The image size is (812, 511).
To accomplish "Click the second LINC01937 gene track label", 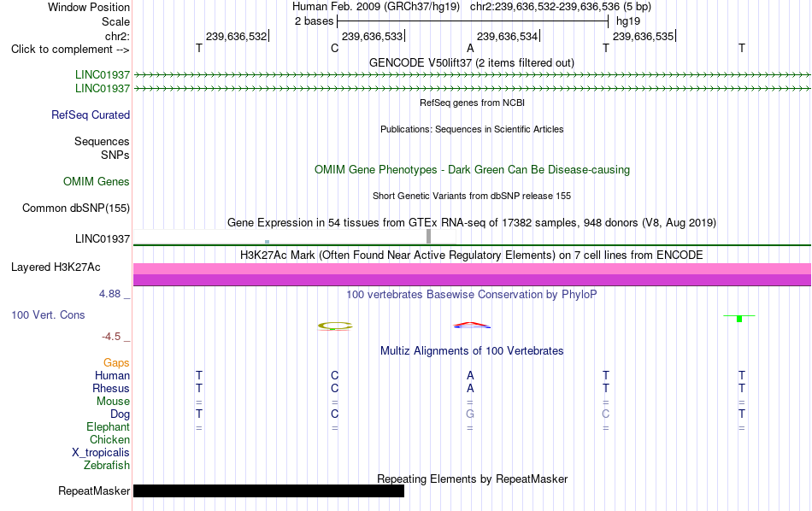I will tap(103, 89).
